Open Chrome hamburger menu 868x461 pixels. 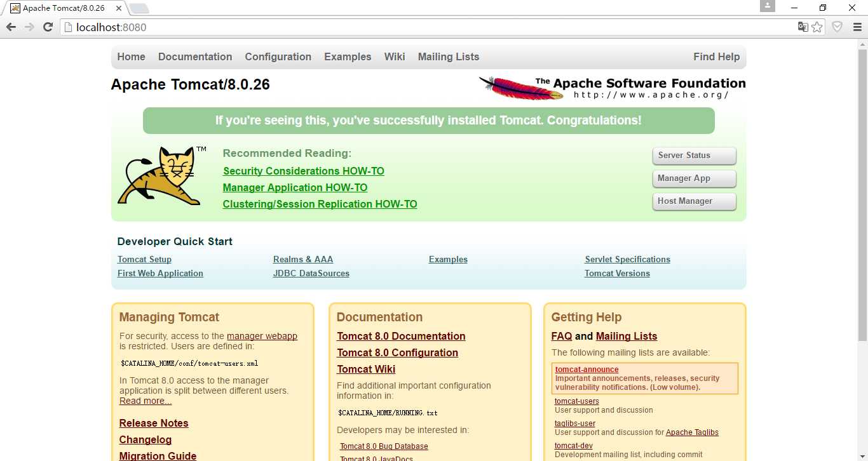[857, 27]
